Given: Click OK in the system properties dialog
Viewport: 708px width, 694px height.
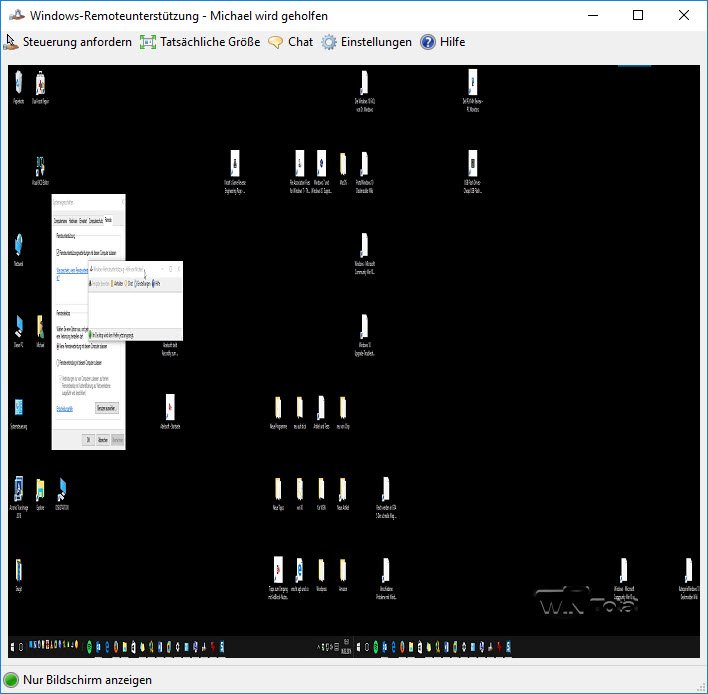Looking at the screenshot, I should [x=88, y=440].
